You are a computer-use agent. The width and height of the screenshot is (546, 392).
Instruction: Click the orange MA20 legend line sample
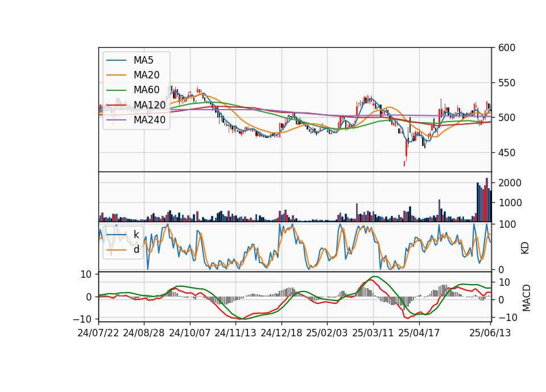pyautogui.click(x=116, y=75)
